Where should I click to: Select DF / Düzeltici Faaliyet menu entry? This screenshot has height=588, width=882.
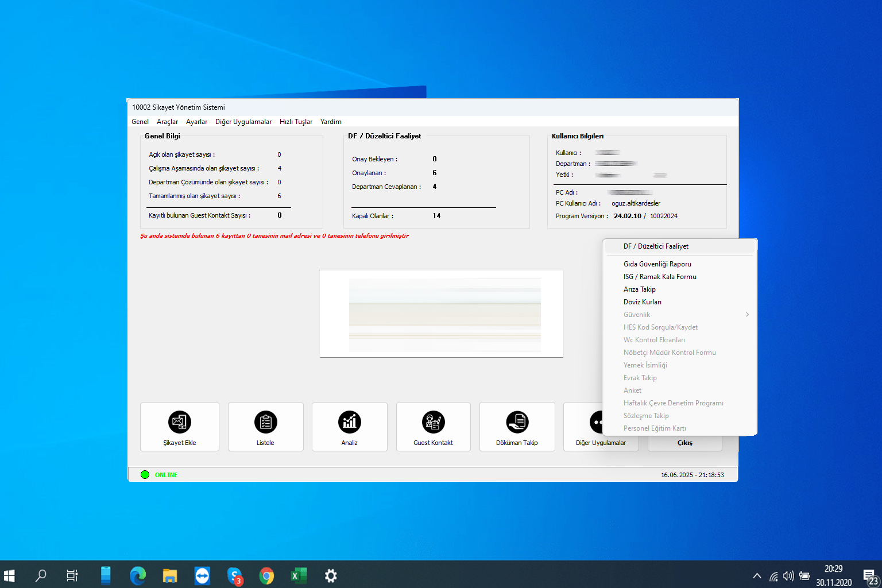[x=656, y=246]
